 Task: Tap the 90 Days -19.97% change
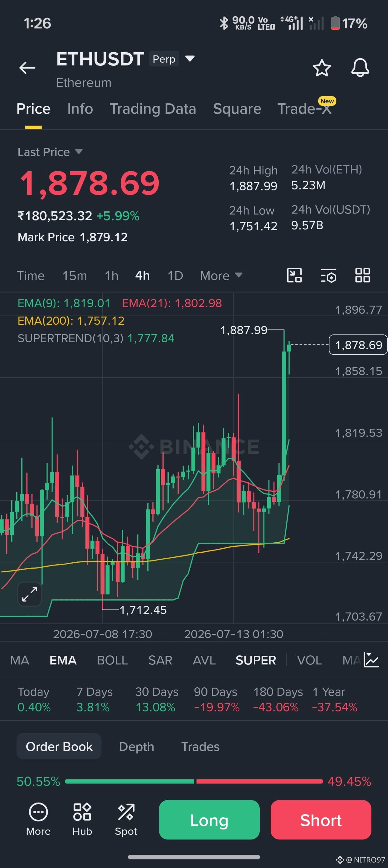(217, 699)
